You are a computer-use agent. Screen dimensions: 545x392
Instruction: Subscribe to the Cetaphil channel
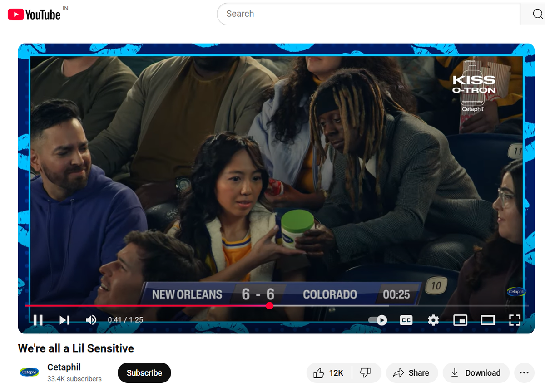click(x=144, y=372)
